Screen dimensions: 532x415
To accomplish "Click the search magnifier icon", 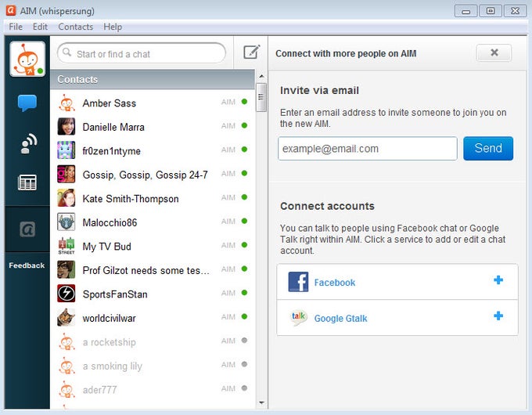I will 66,52.
